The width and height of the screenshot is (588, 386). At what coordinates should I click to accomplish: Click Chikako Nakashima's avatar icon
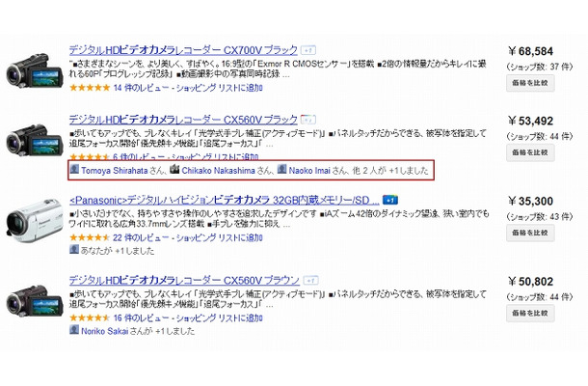pyautogui.click(x=174, y=169)
